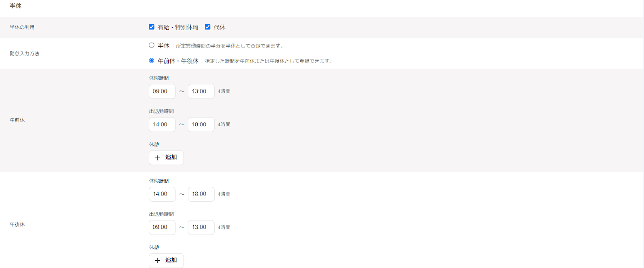644x268 pixels.
Task: Edit 午後休 出退勤時間 start field 09:00
Action: tap(162, 227)
